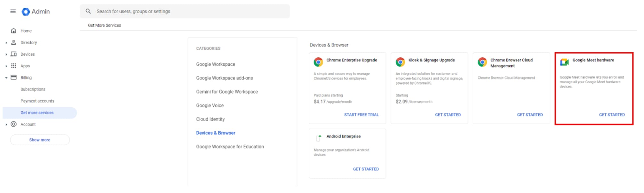644x193 pixels.
Task: Click the Google Meet hardware icon
Action: tap(564, 62)
